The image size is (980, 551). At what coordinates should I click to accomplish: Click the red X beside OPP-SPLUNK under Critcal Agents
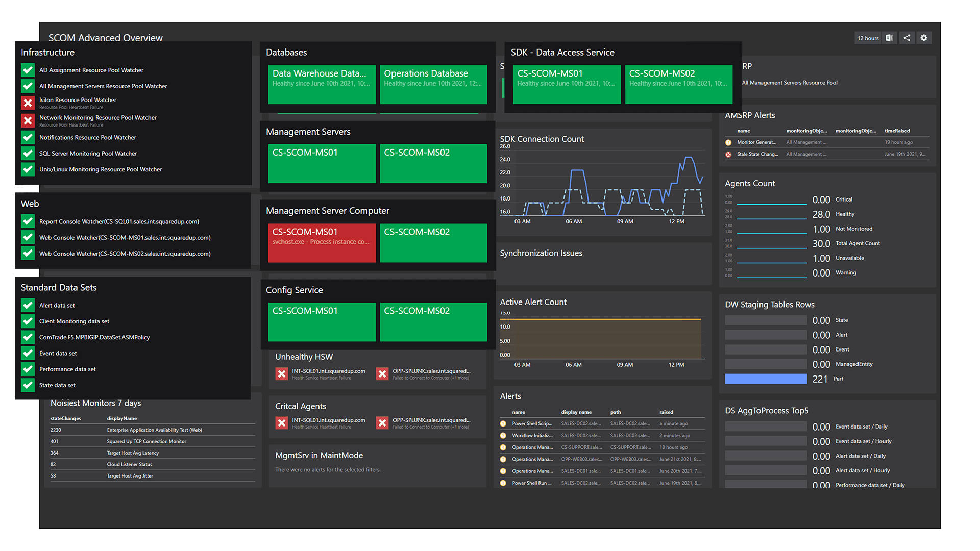[x=382, y=422]
